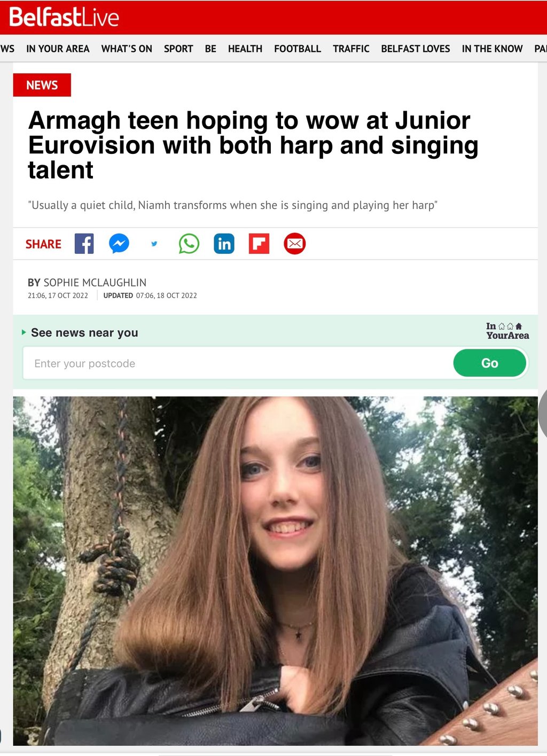Open the Traffic section
547x756 pixels.
click(x=351, y=49)
